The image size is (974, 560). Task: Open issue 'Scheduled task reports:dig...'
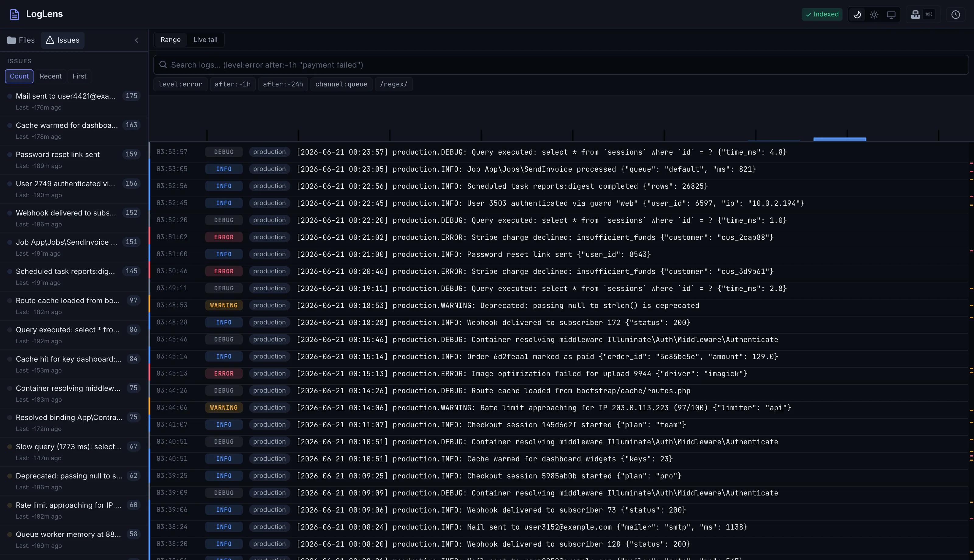click(74, 277)
